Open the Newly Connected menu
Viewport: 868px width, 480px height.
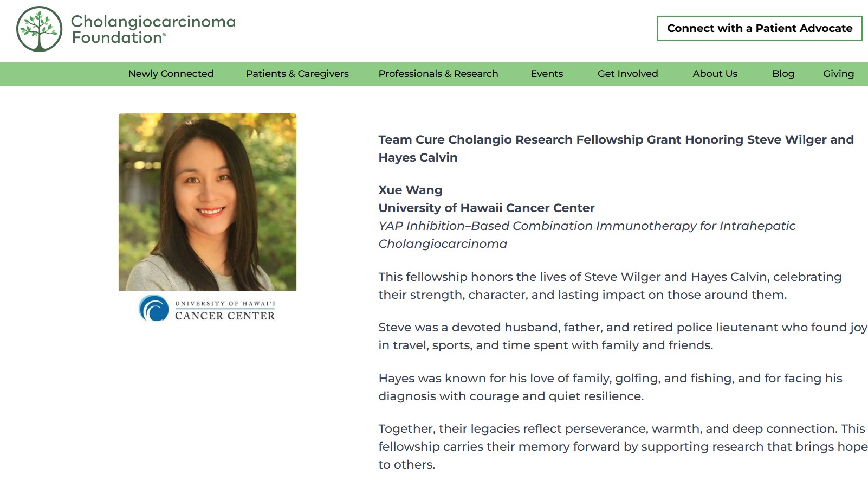pyautogui.click(x=171, y=74)
